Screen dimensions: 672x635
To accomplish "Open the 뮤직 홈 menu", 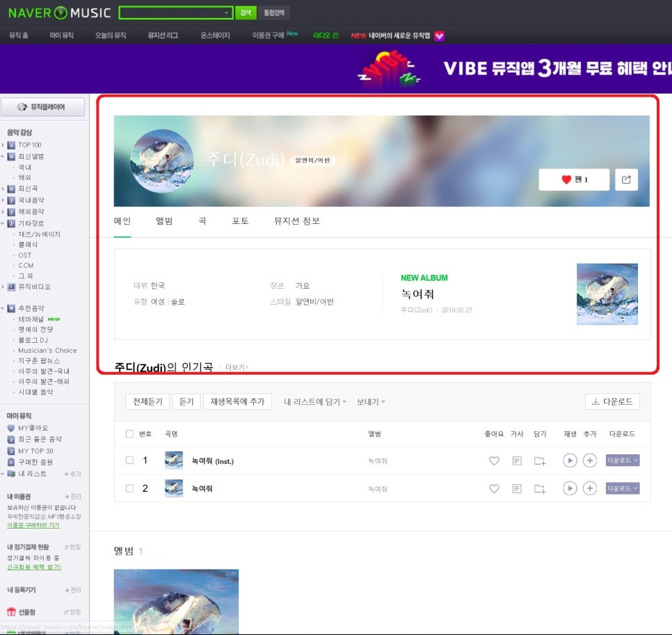I will pos(19,35).
